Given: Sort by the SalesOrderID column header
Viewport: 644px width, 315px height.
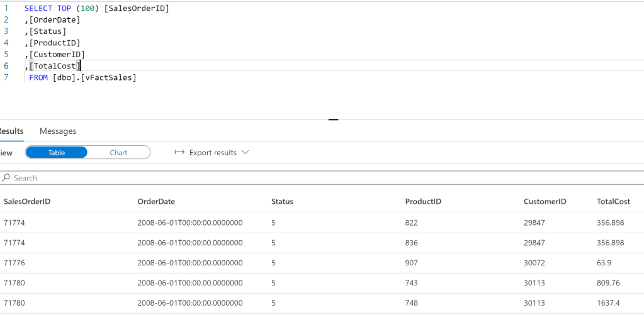Looking at the screenshot, I should point(27,202).
